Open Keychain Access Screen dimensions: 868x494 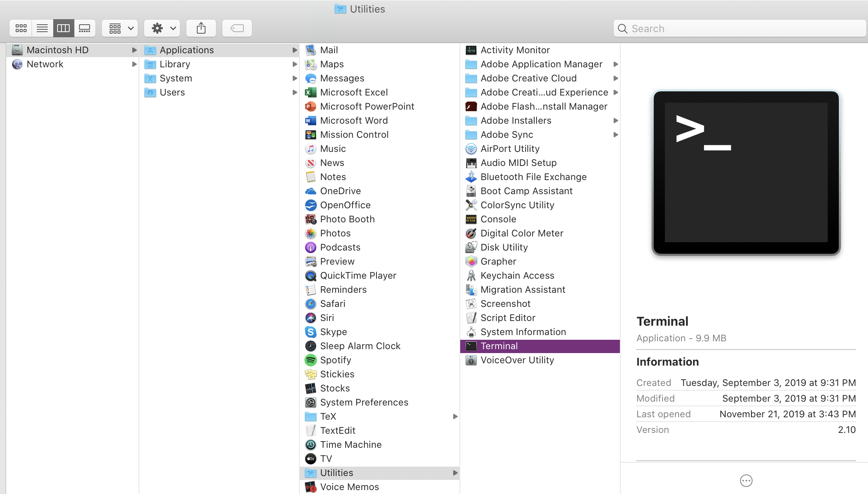coord(517,275)
